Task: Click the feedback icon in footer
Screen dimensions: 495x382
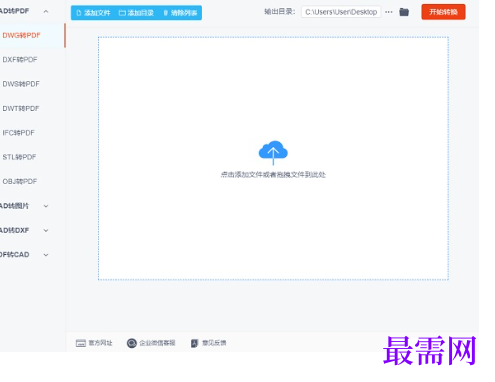Action: pos(194,343)
